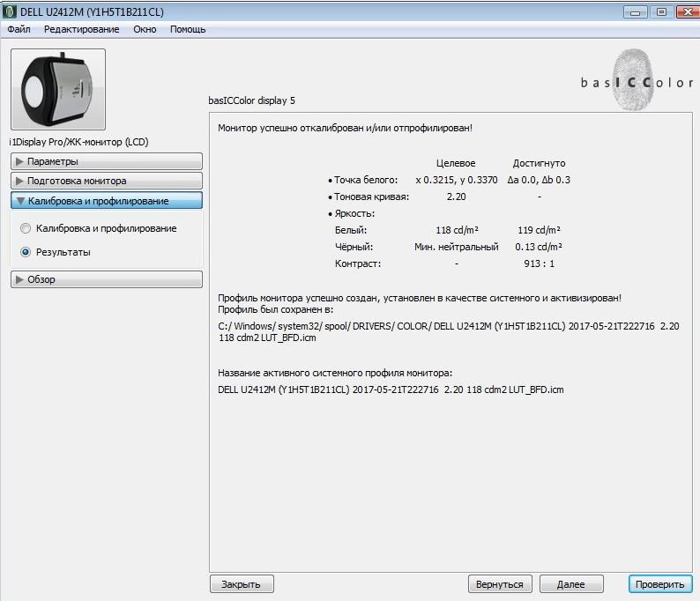
Task: Click the Белый label
Action: tap(351, 230)
